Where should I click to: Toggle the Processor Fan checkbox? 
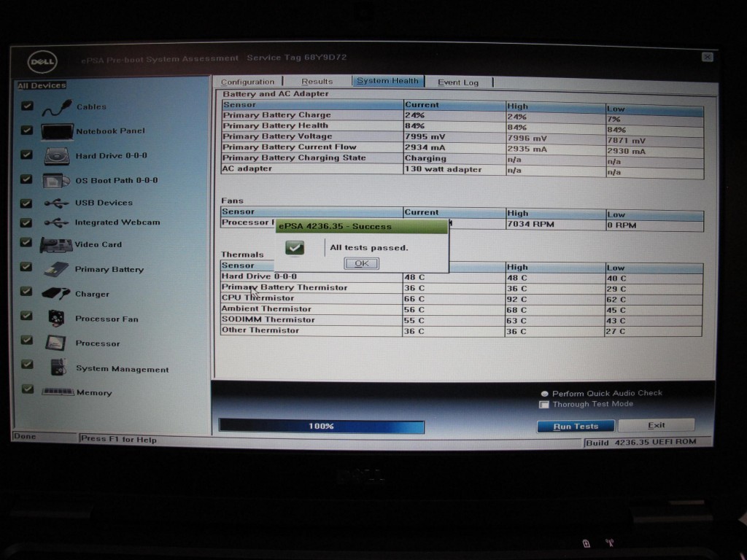coord(27,316)
